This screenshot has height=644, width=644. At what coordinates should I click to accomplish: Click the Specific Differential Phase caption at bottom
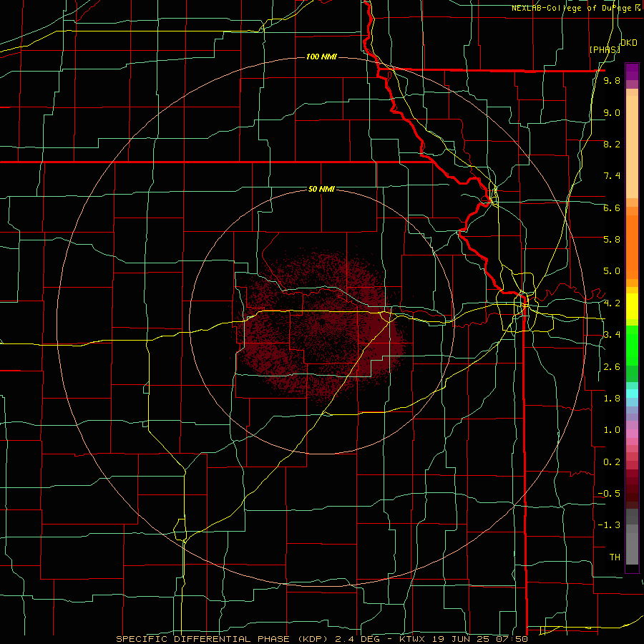click(x=322, y=639)
